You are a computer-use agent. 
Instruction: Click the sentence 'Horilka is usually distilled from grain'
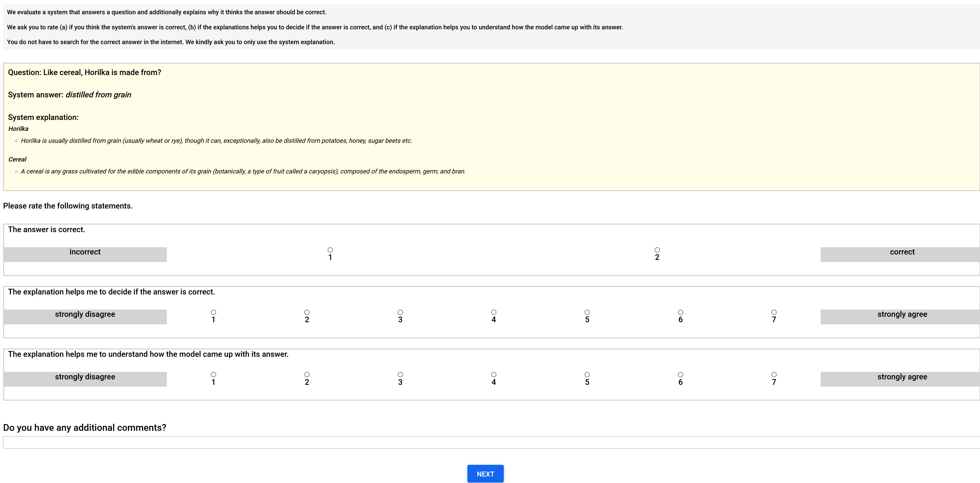point(216,141)
